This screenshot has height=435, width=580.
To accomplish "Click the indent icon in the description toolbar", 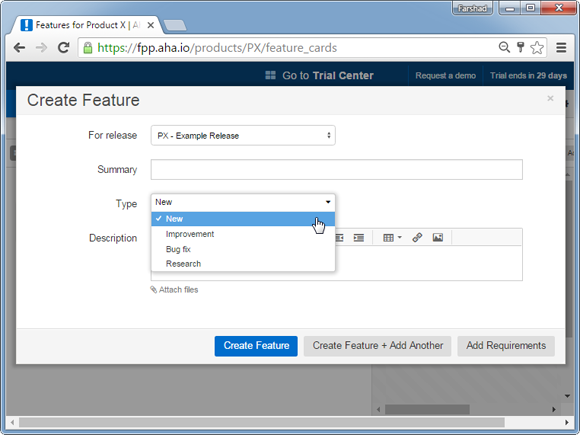I will coord(358,237).
